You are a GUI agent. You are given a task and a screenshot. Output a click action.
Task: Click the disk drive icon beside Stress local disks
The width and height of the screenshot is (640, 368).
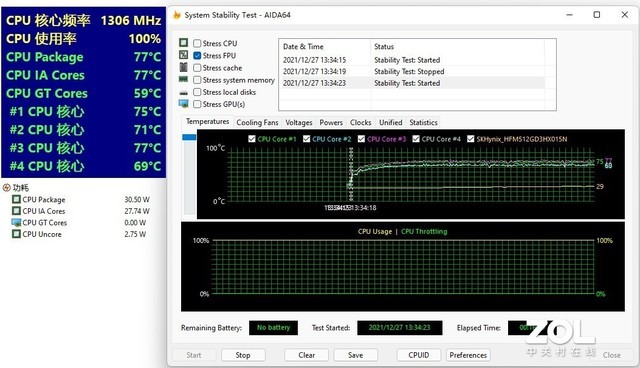pyautogui.click(x=184, y=93)
